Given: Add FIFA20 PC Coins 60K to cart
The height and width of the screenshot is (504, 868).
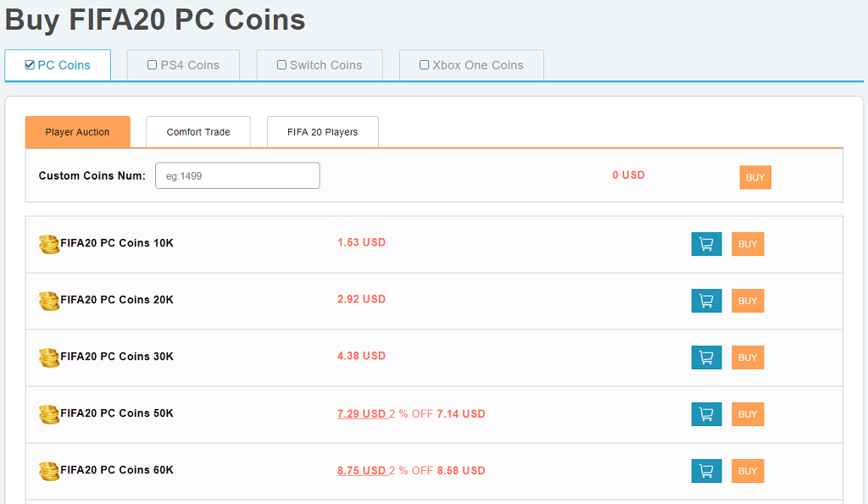Looking at the screenshot, I should [706, 471].
